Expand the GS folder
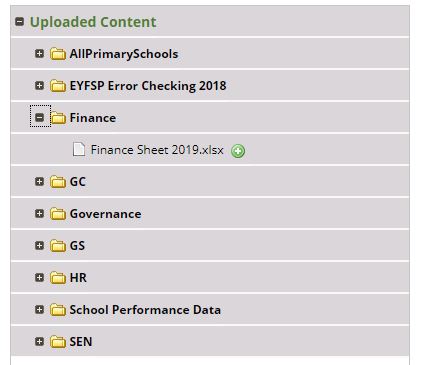 click(x=39, y=245)
